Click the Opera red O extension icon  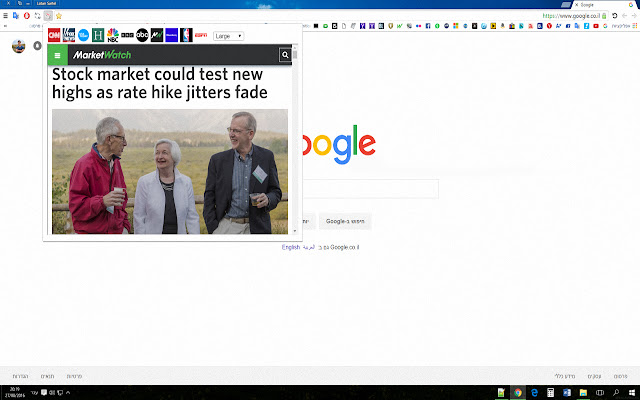(27, 16)
